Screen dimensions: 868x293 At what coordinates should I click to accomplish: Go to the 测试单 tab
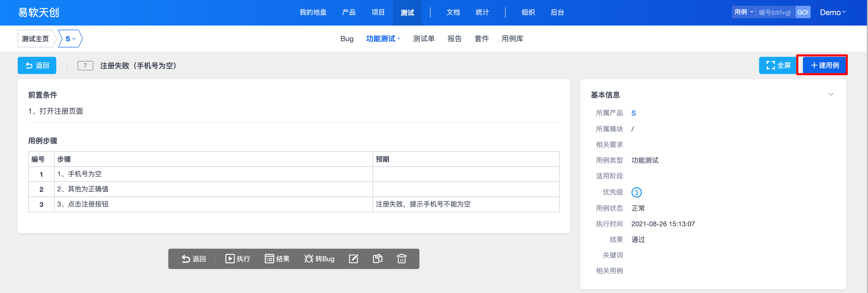[424, 39]
